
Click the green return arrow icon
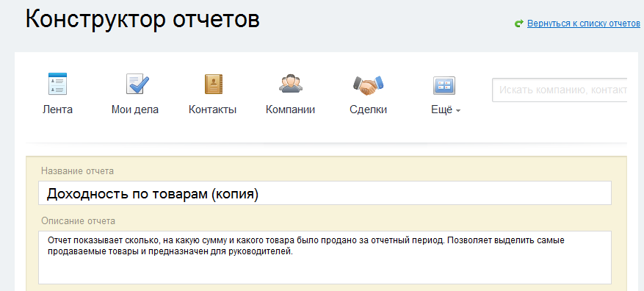tap(518, 24)
